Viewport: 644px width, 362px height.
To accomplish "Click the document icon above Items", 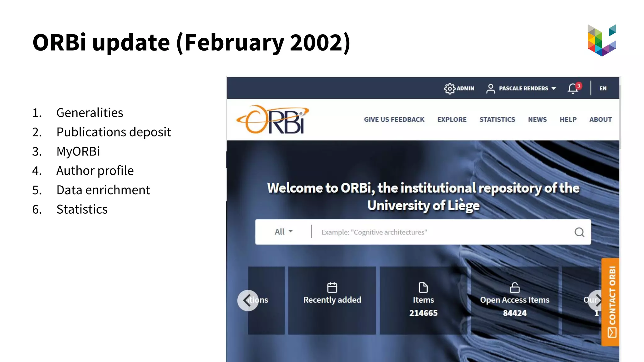I will coord(423,288).
